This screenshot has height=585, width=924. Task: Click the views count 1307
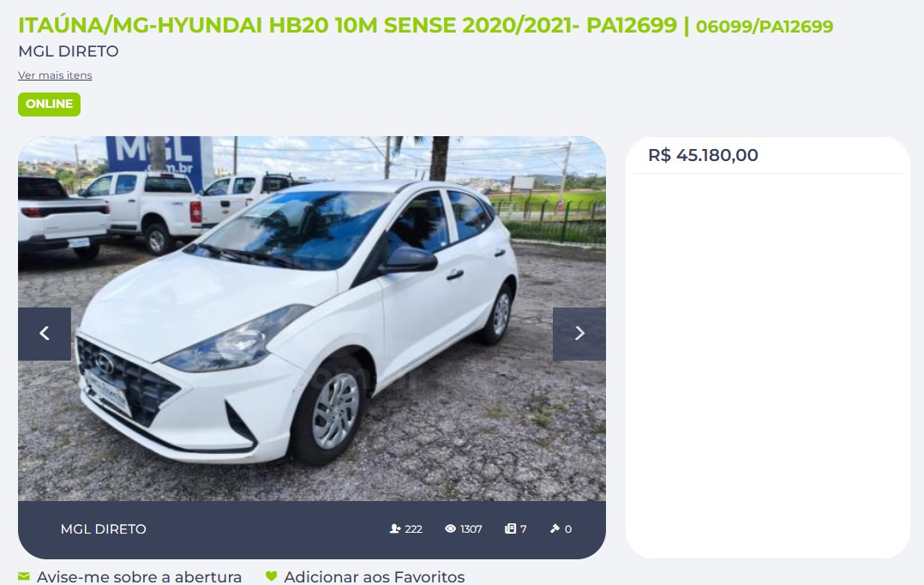(x=471, y=529)
